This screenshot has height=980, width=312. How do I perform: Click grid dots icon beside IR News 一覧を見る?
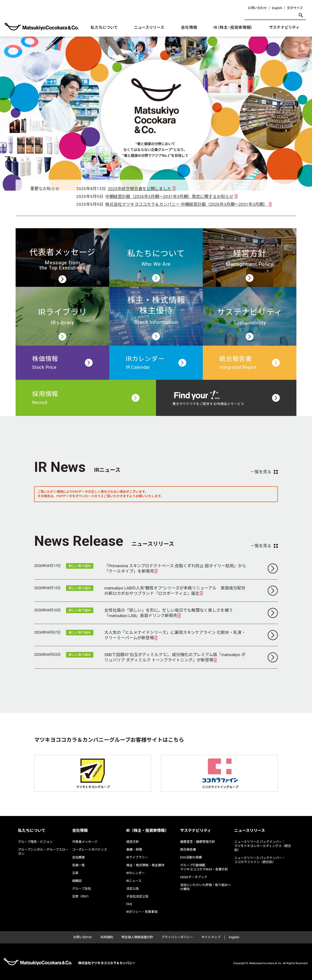276,472
